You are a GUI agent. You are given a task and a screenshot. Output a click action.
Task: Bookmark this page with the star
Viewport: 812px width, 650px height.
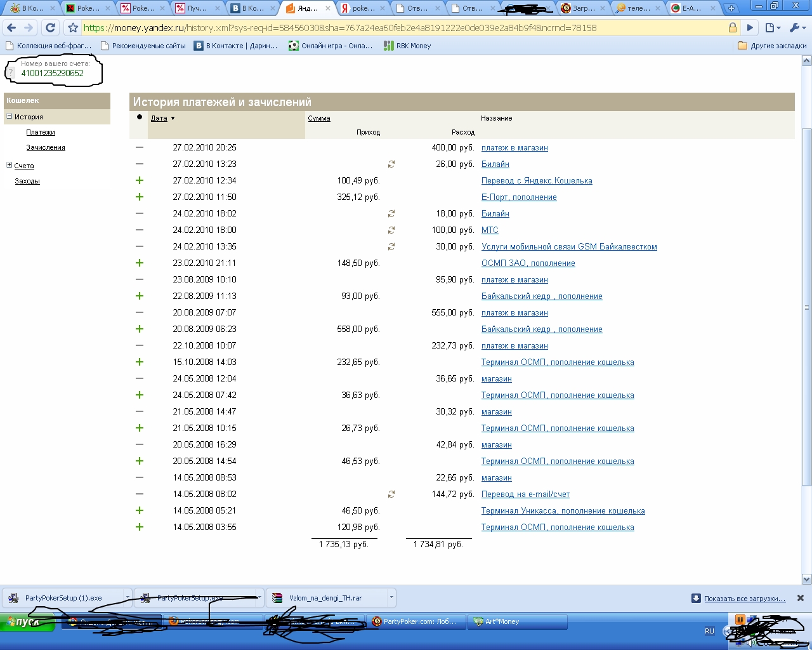[73, 28]
